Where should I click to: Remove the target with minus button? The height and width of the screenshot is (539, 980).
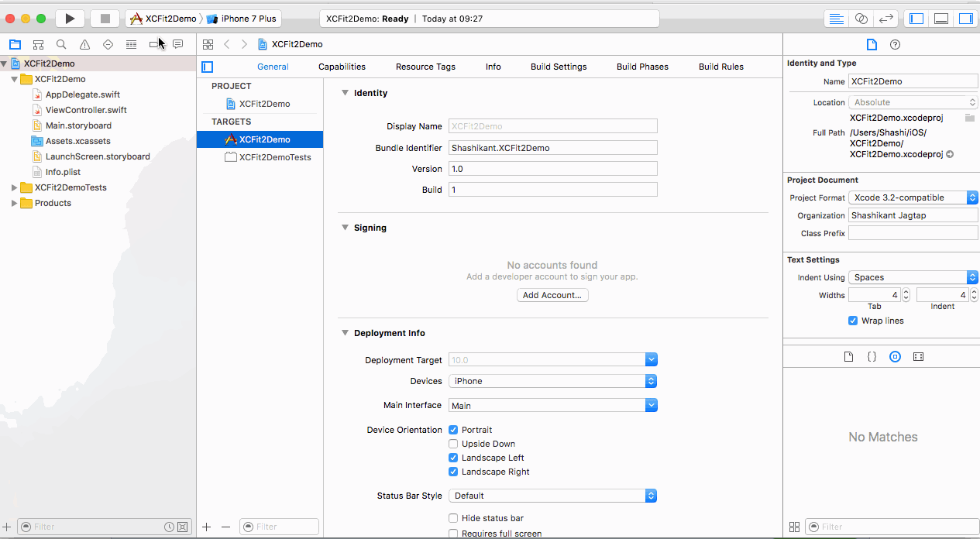[225, 527]
